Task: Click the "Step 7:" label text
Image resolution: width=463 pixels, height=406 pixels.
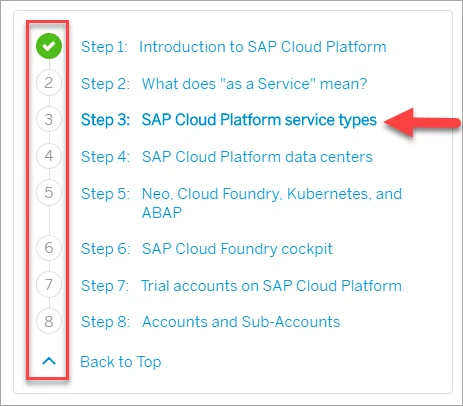Action: [x=105, y=286]
